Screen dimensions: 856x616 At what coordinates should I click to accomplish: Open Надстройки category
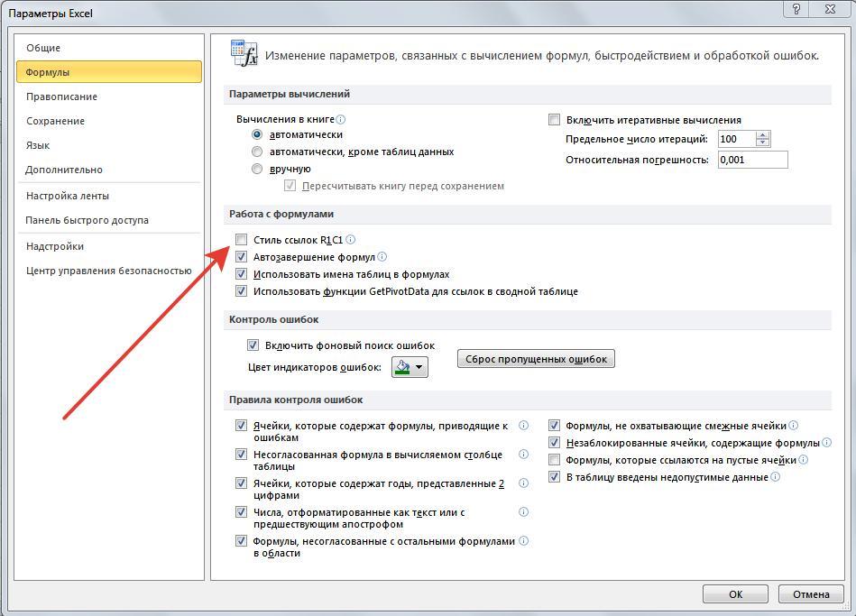pyautogui.click(x=109, y=246)
